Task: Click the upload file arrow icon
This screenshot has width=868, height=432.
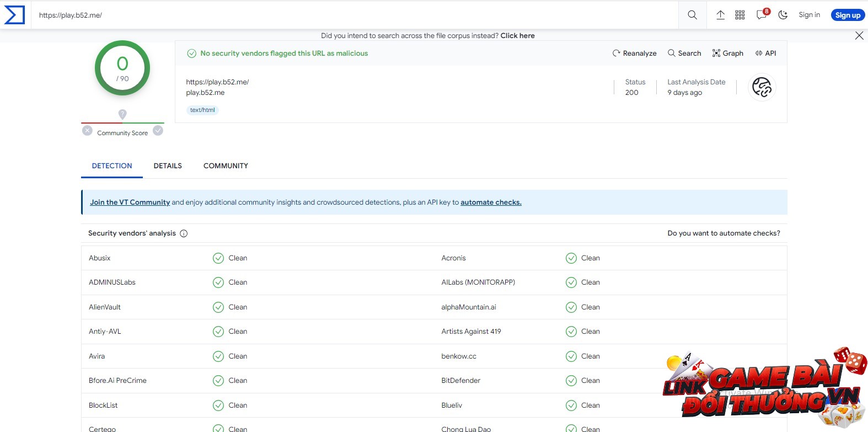Action: point(720,15)
